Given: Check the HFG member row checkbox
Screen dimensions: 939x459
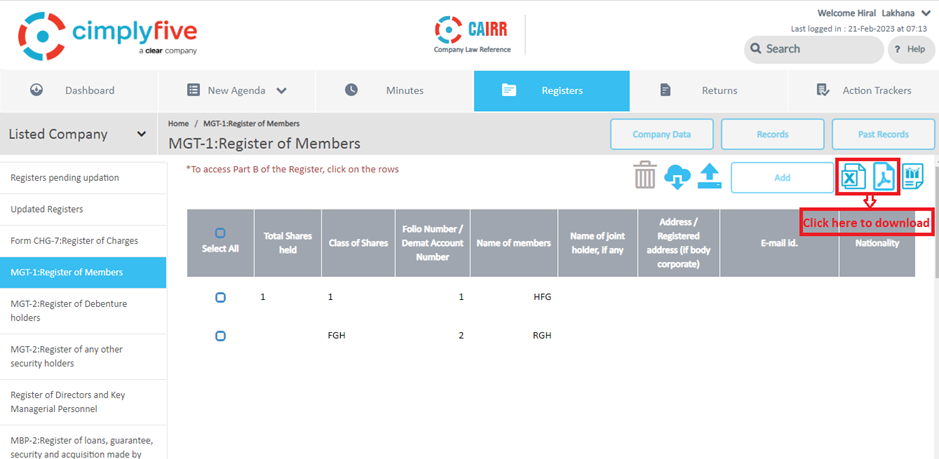Looking at the screenshot, I should tap(220, 297).
